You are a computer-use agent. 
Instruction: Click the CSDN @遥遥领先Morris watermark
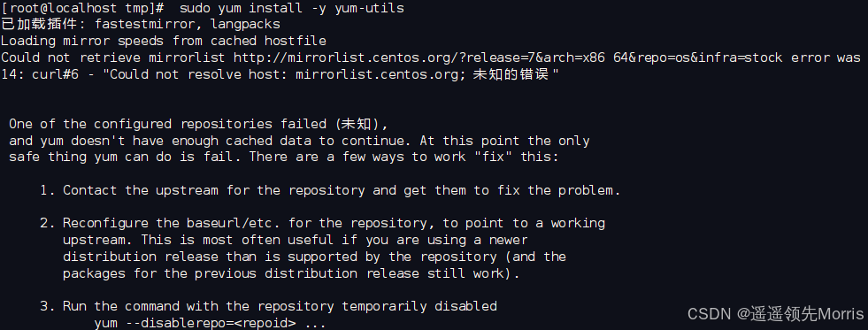click(x=775, y=314)
